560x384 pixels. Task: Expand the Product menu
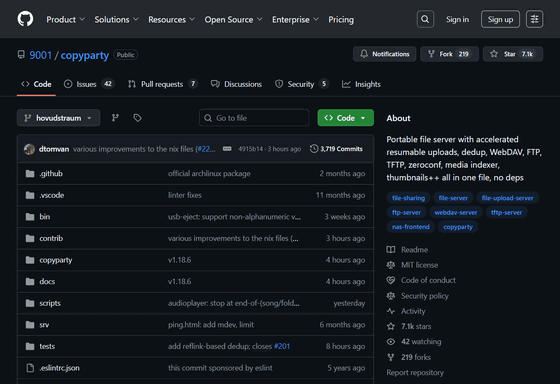click(65, 20)
